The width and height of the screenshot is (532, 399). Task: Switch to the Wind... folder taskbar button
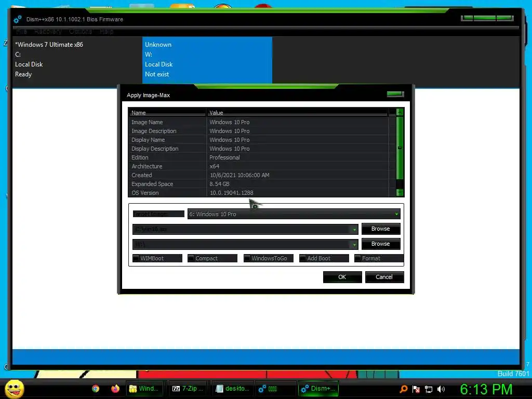(x=144, y=389)
